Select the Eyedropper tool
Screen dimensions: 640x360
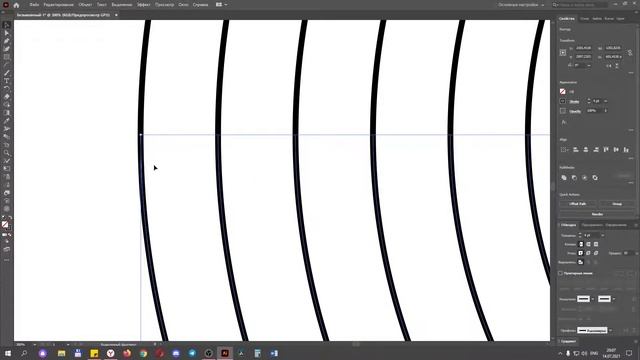[7, 121]
